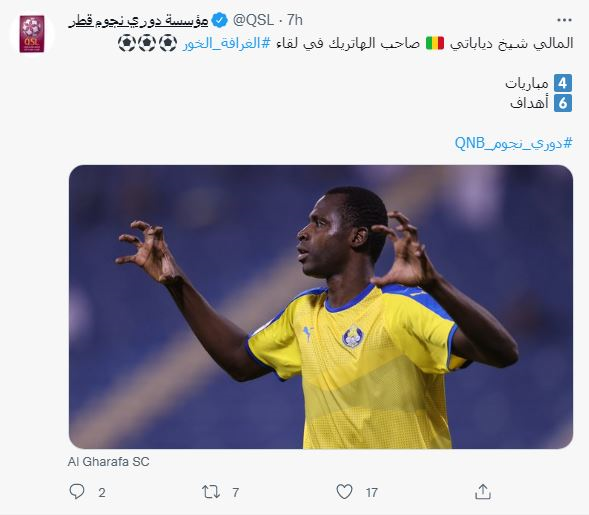The image size is (589, 515).
Task: Like the tweet with the heart icon
Action: click(344, 491)
